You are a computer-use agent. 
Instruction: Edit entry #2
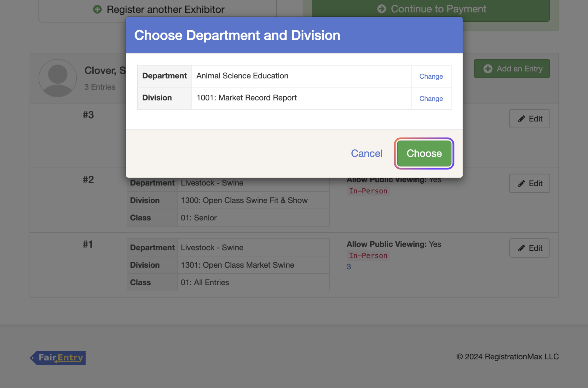529,183
